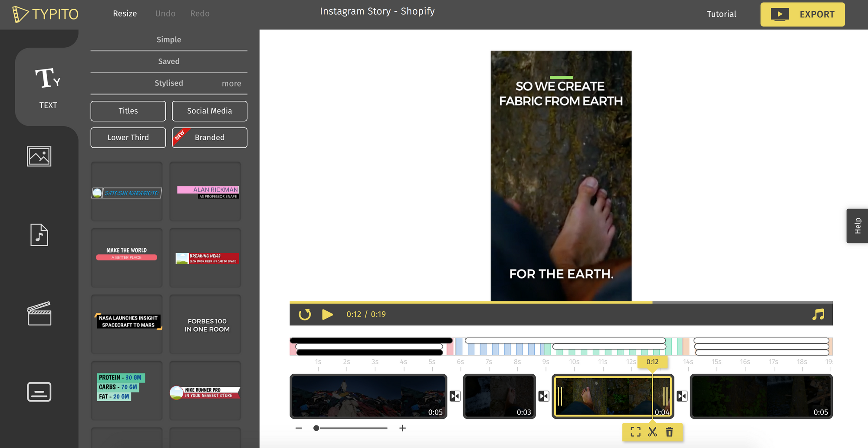The width and height of the screenshot is (868, 448).
Task: Choose the Forbes 100 text template
Action: (x=205, y=324)
